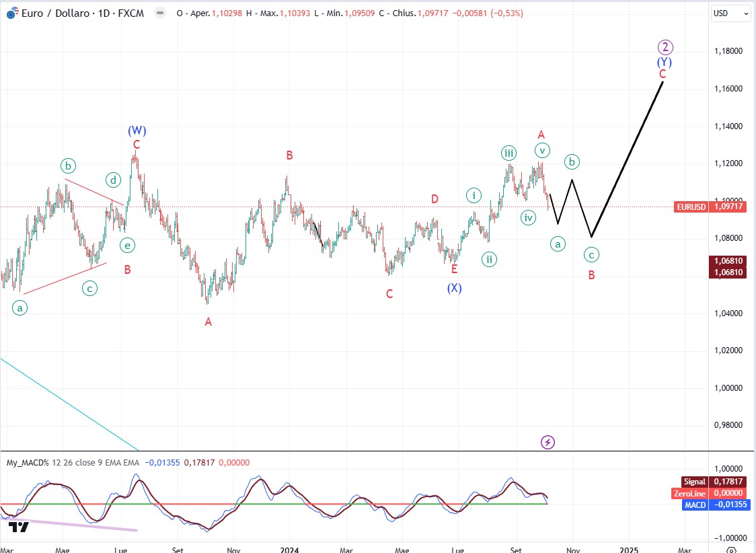Select the red E wave label
This screenshot has height=553, width=756.
(x=454, y=269)
